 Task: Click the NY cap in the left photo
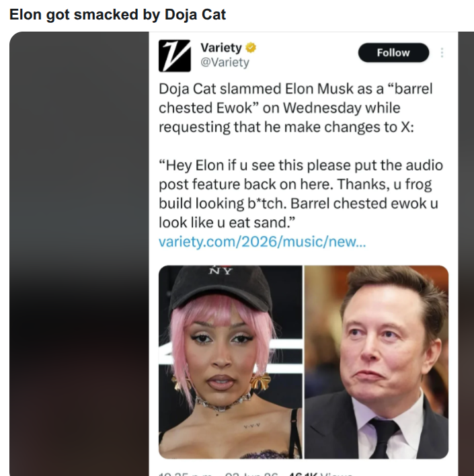(221, 288)
